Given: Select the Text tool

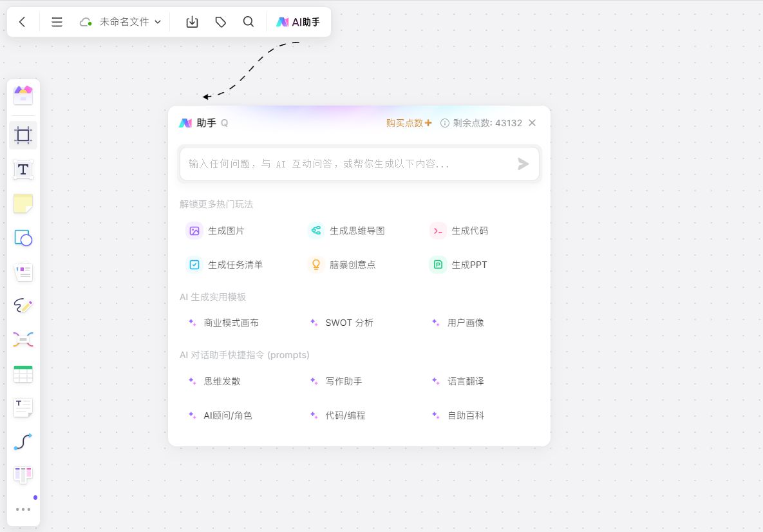Looking at the screenshot, I should (23, 169).
